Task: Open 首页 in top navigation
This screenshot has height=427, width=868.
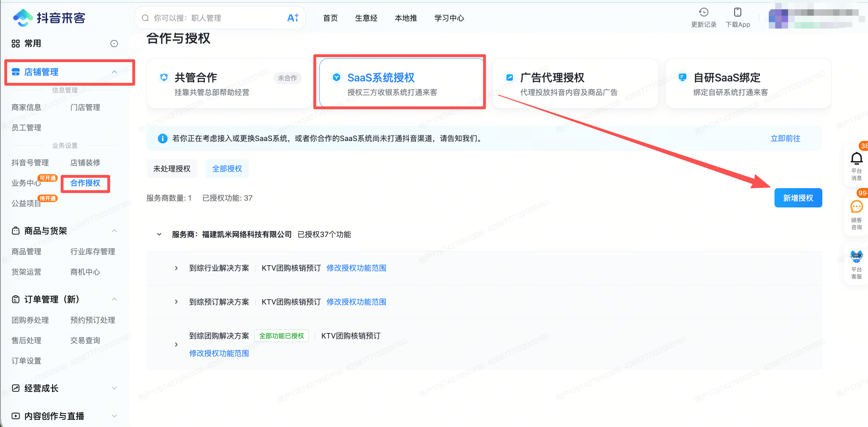Action: point(330,18)
